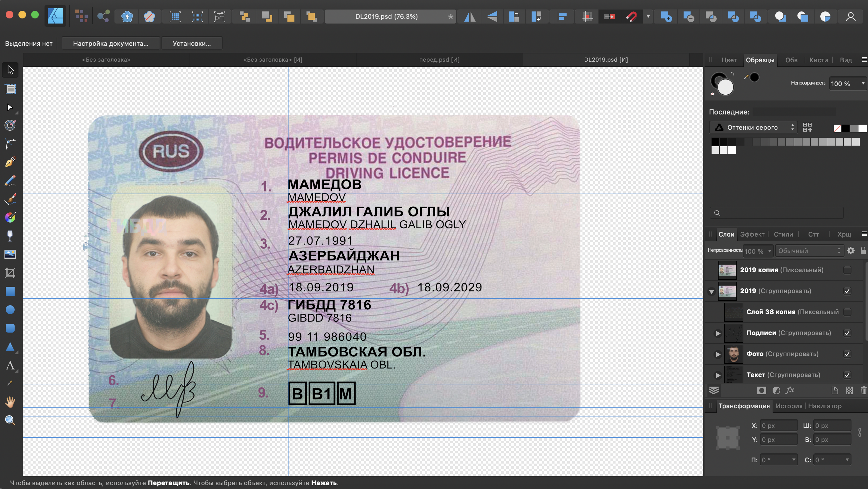Image resolution: width=868 pixels, height=489 pixels.
Task: Open the Обычный blend mode dropdown
Action: pos(809,251)
